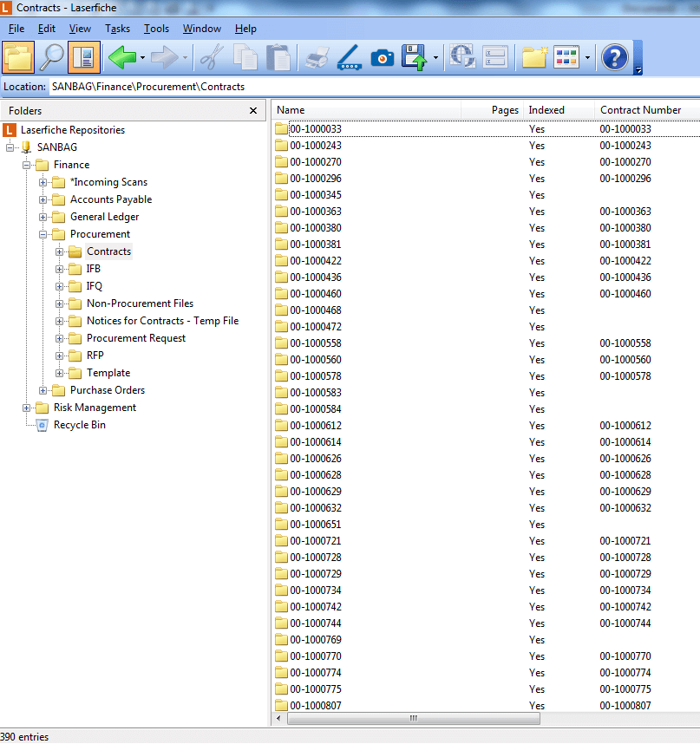Viewport: 700px width, 744px height.
Task: Expand the IFB folder node
Action: click(59, 269)
